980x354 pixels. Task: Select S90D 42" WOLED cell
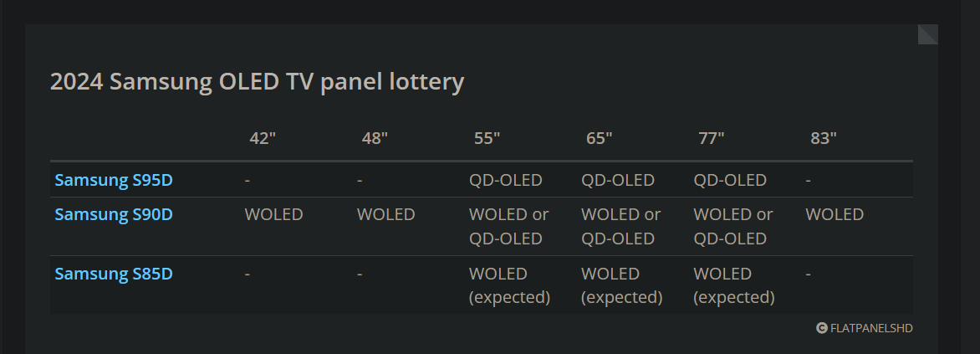pyautogui.click(x=273, y=214)
